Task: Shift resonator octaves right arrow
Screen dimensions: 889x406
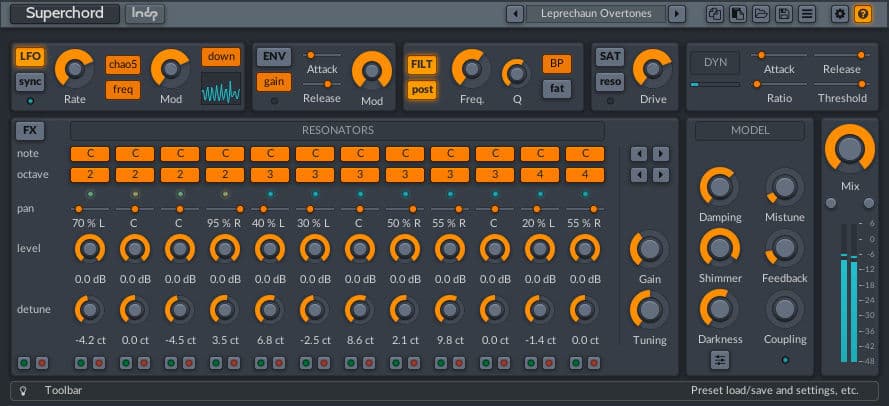Action: pos(661,175)
